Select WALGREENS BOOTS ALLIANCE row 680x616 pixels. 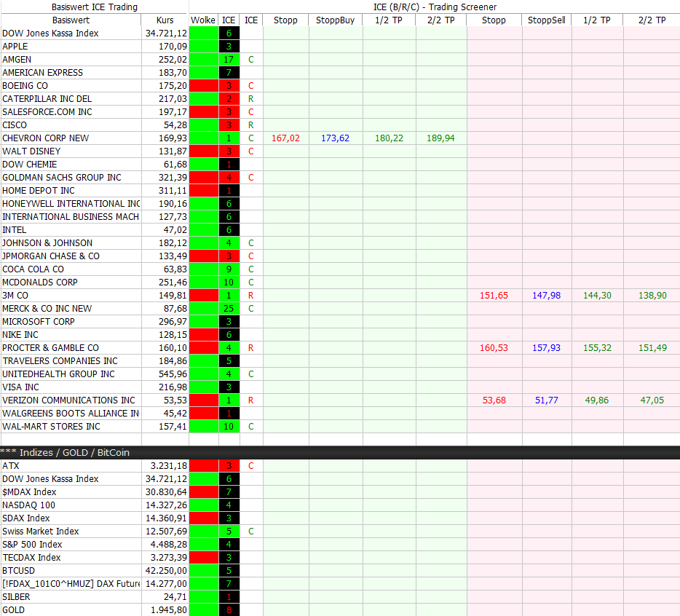71,414
